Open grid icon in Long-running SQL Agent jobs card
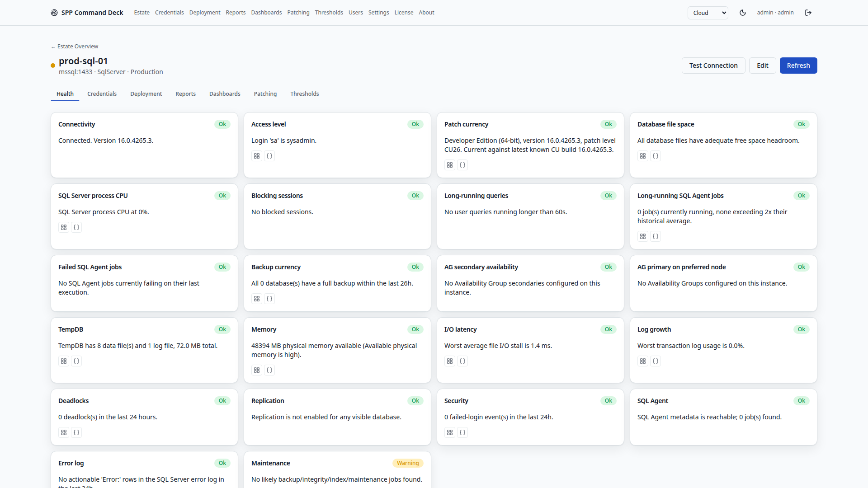Image resolution: width=868 pixels, height=488 pixels. [643, 236]
